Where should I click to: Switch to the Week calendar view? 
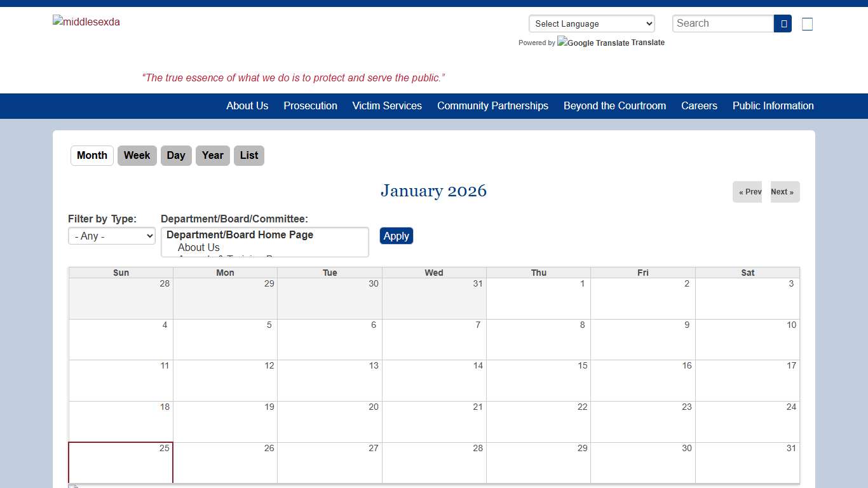click(x=137, y=155)
